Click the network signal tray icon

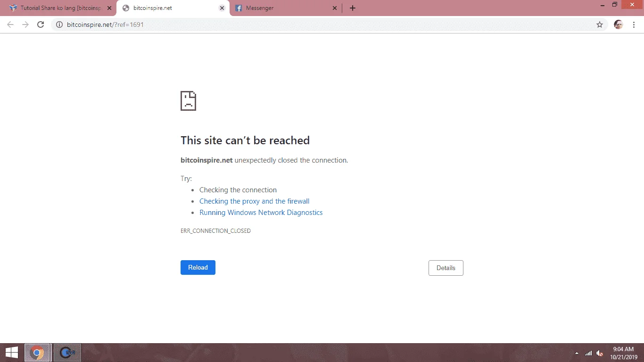click(x=588, y=353)
